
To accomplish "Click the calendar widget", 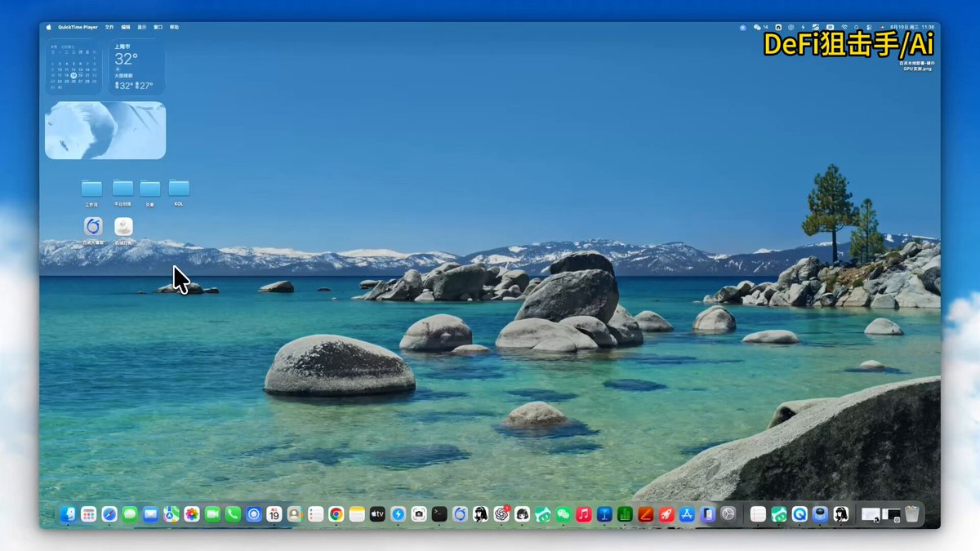I will pyautogui.click(x=74, y=67).
